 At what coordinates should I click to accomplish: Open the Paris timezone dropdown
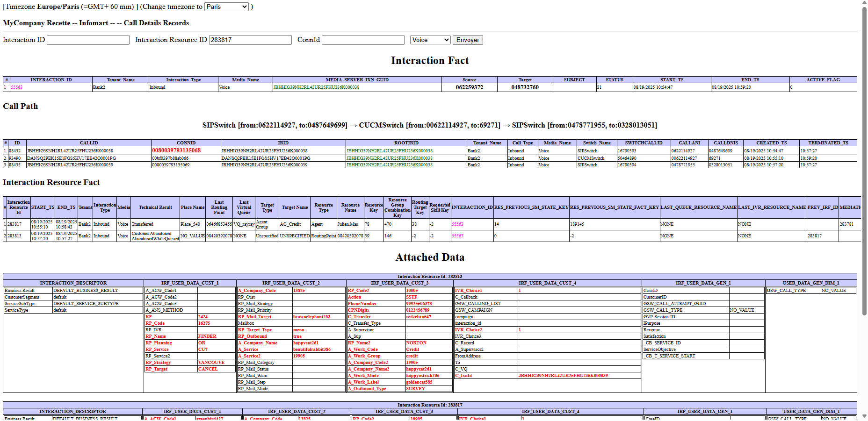point(227,7)
